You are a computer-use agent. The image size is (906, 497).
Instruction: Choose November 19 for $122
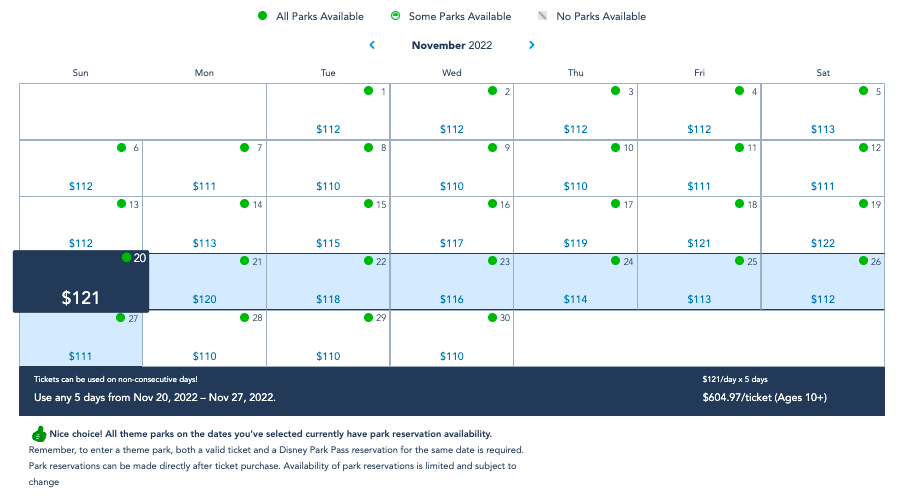tap(823, 225)
